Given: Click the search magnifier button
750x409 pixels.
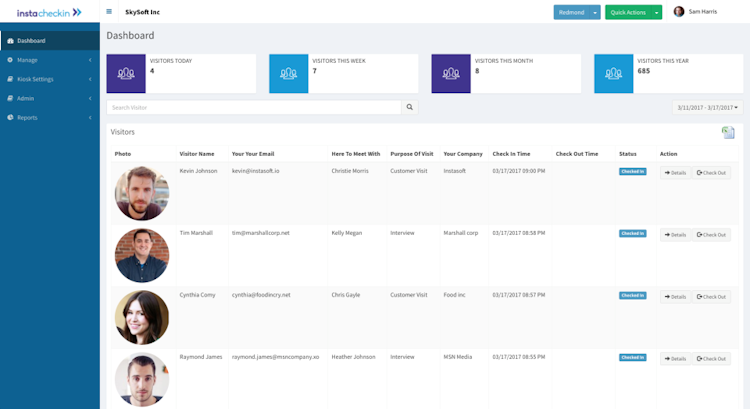Looking at the screenshot, I should pyautogui.click(x=410, y=107).
